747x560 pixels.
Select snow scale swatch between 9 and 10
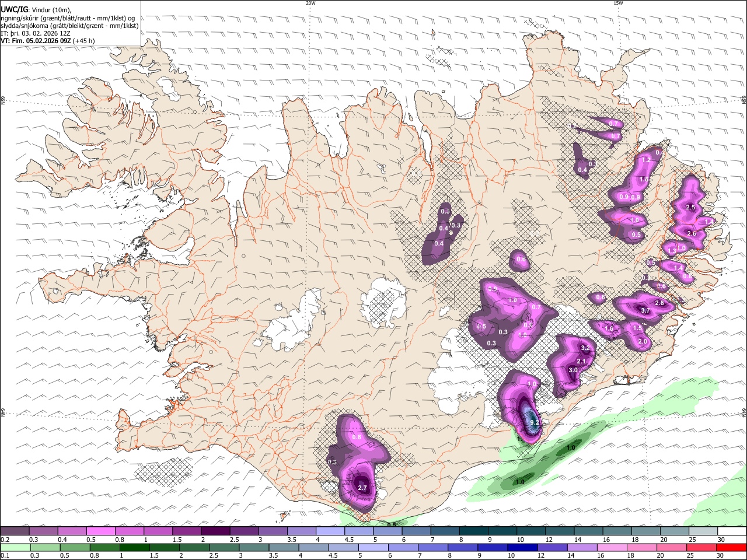point(502,531)
